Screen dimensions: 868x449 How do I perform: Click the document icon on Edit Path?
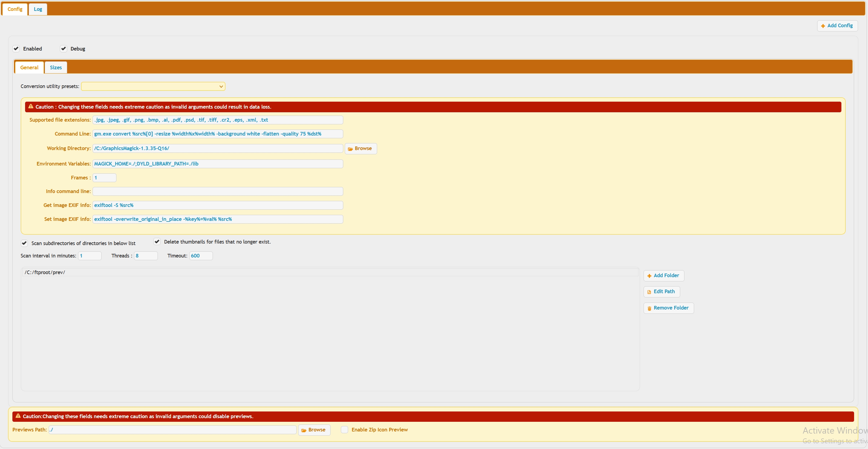coord(649,292)
